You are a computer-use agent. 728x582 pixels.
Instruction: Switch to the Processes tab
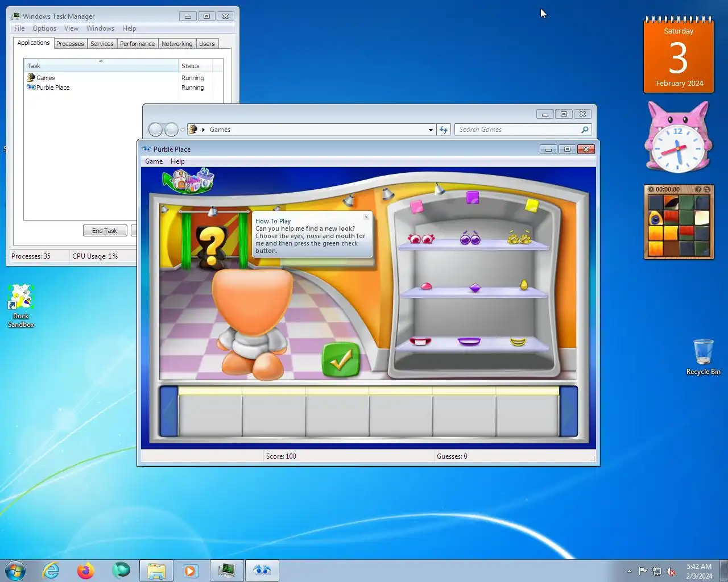(70, 44)
